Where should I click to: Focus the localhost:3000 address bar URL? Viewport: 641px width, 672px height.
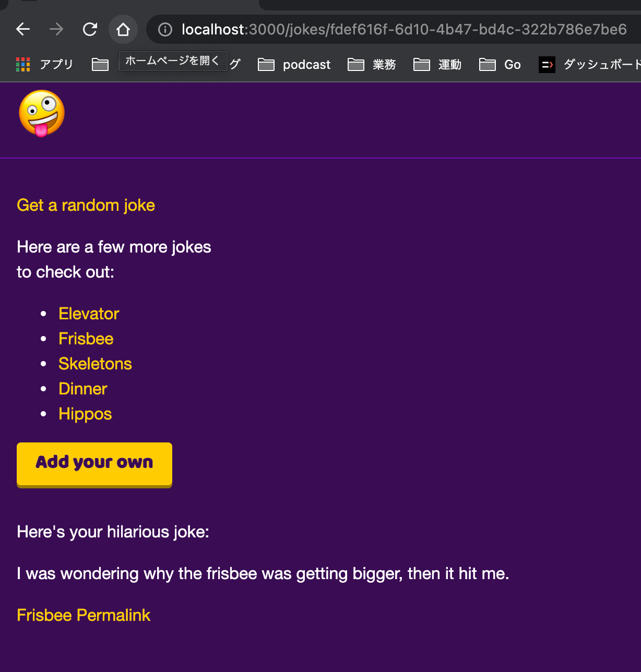point(404,30)
